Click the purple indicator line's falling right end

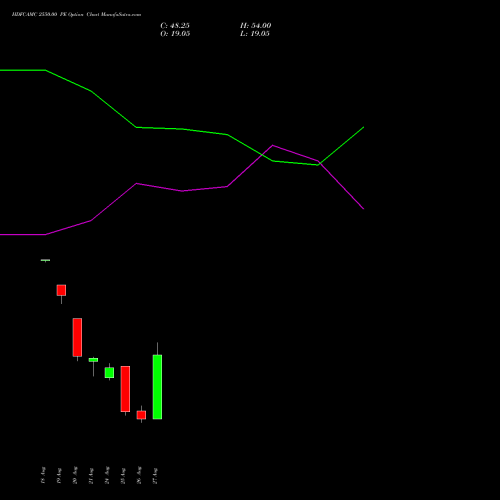click(363, 209)
